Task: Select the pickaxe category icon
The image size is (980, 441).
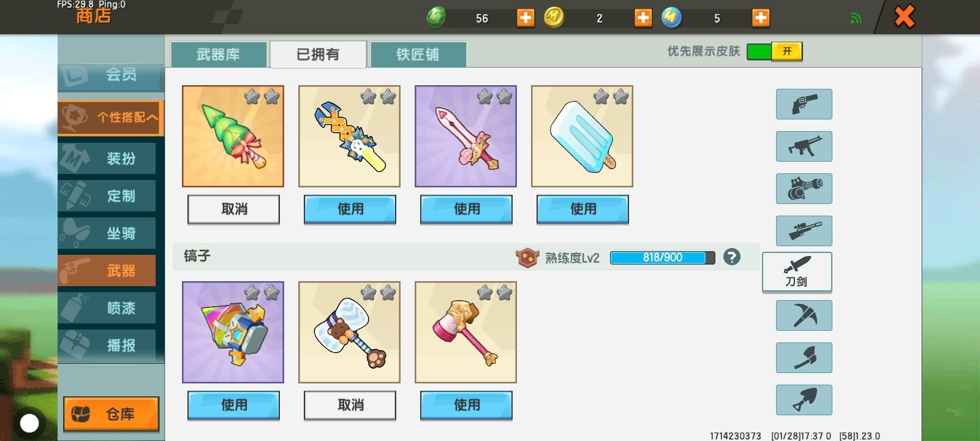Action: tap(804, 315)
